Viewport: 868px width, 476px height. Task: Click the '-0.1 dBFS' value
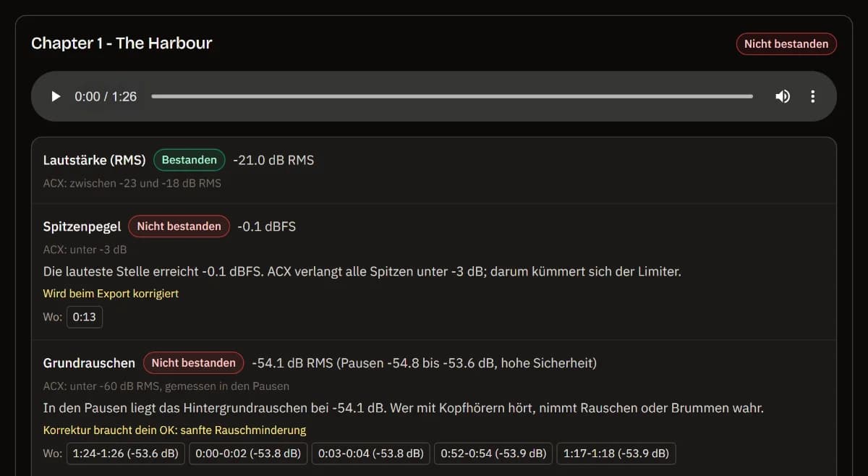[x=267, y=226]
